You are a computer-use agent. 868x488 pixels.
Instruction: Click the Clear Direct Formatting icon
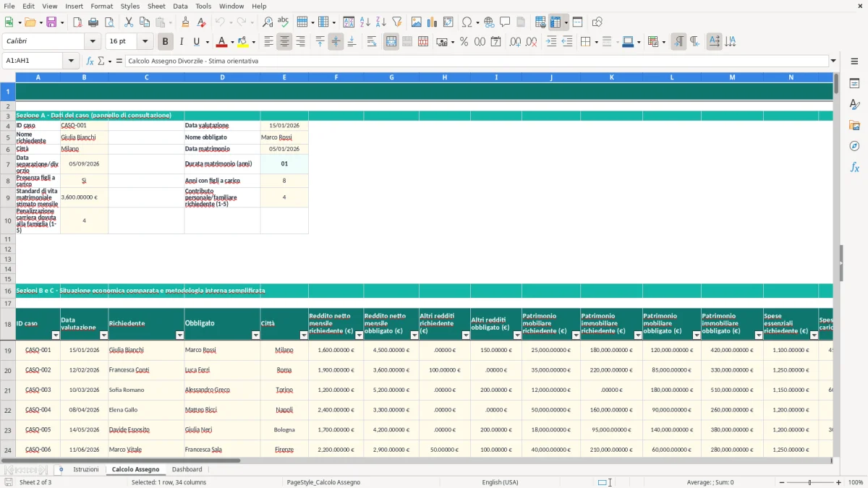201,22
